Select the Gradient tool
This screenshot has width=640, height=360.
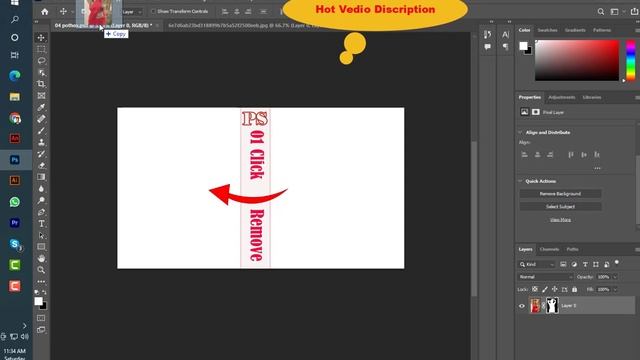41,177
